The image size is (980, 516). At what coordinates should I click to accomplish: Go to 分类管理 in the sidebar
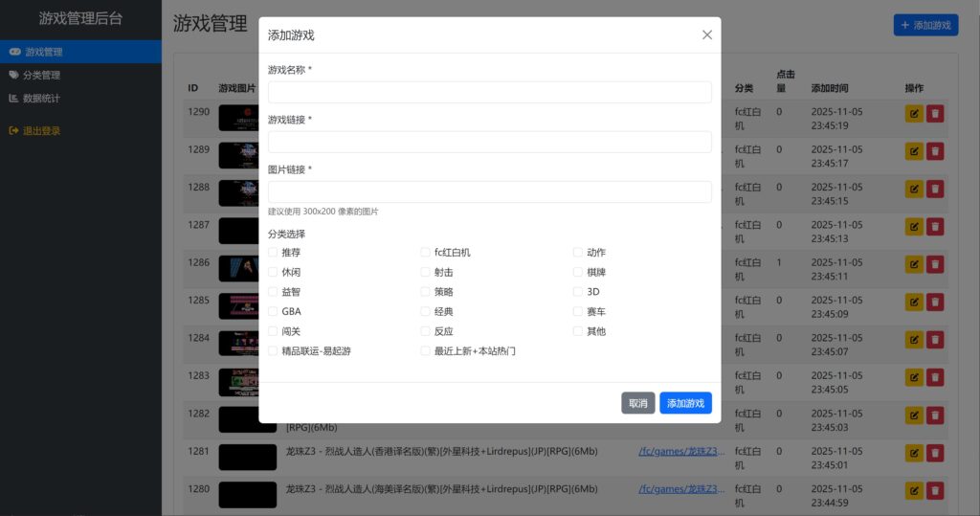pyautogui.click(x=80, y=75)
